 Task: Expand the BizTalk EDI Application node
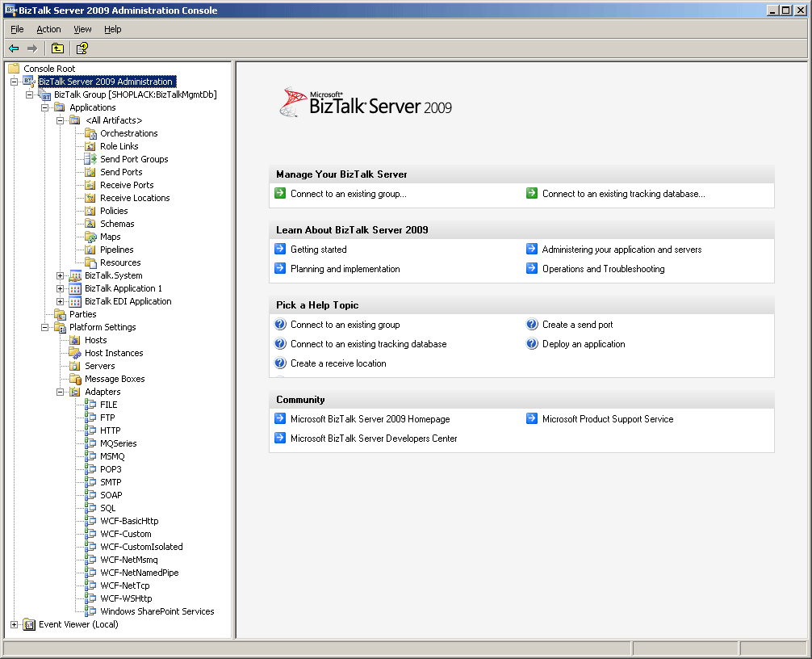coord(60,301)
